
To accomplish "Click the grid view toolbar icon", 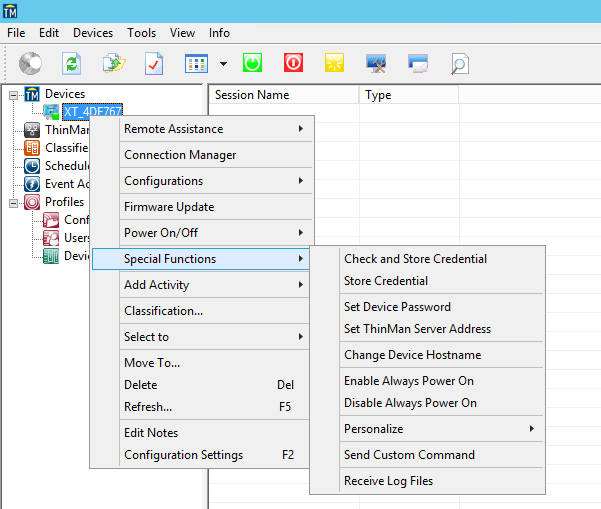I will click(x=196, y=63).
